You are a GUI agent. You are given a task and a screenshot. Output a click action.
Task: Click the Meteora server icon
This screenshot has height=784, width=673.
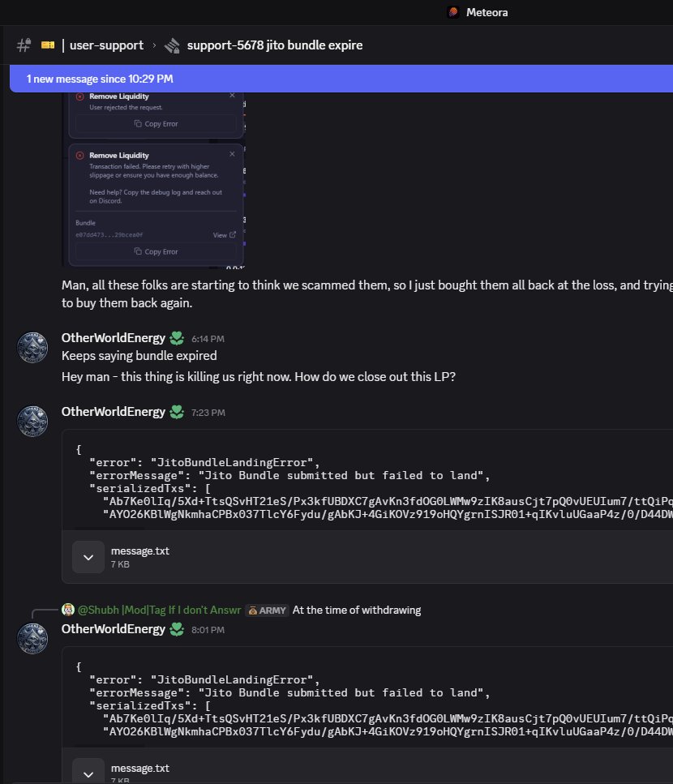coord(453,12)
